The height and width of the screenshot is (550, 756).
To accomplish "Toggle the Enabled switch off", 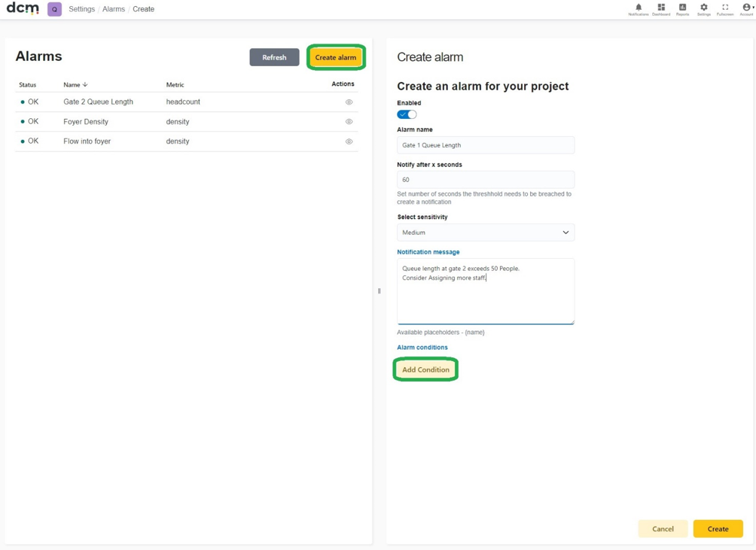I will [x=407, y=114].
